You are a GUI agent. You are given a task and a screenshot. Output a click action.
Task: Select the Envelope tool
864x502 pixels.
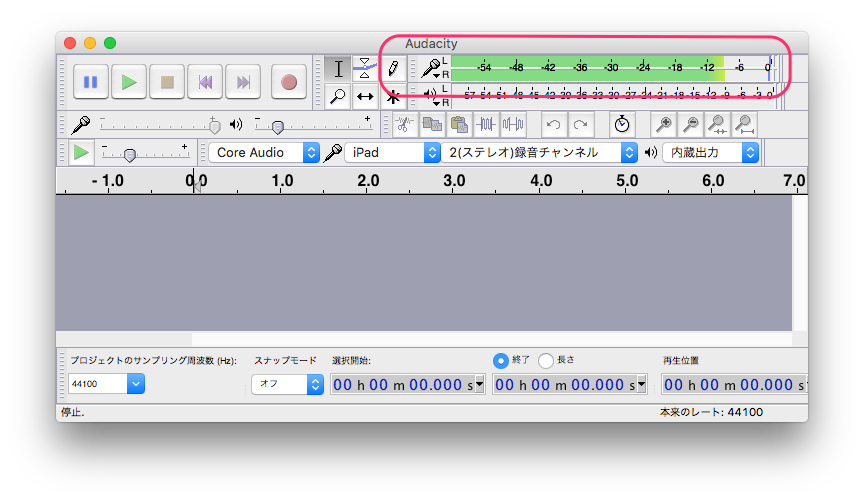[365, 69]
